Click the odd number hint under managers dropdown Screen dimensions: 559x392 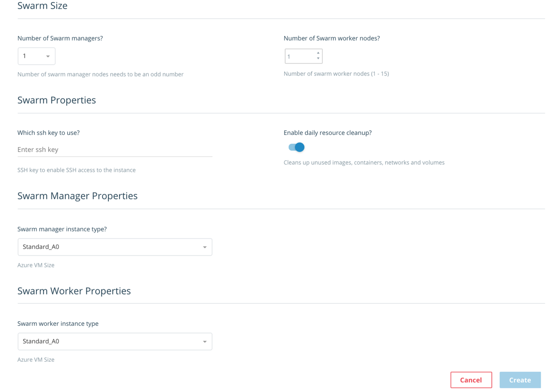(101, 74)
